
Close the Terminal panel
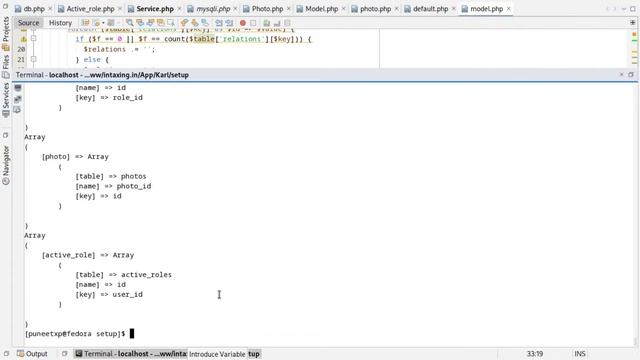pyautogui.click(x=621, y=75)
